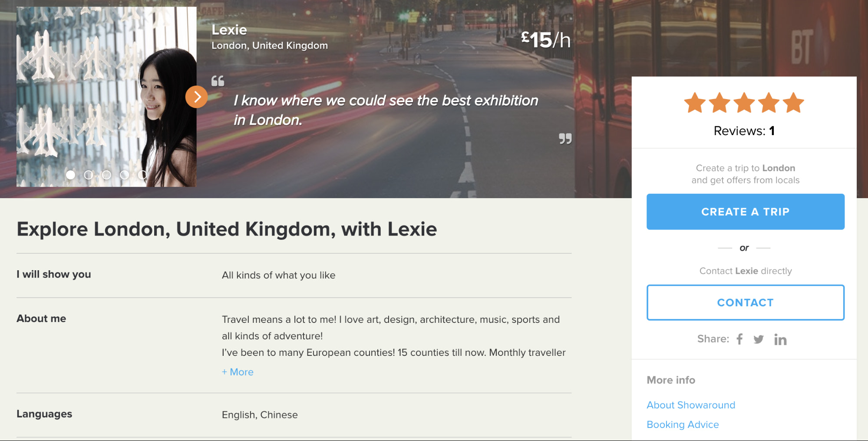868x441 pixels.
Task: Select the first photo carousel dot
Action: pyautogui.click(x=70, y=175)
